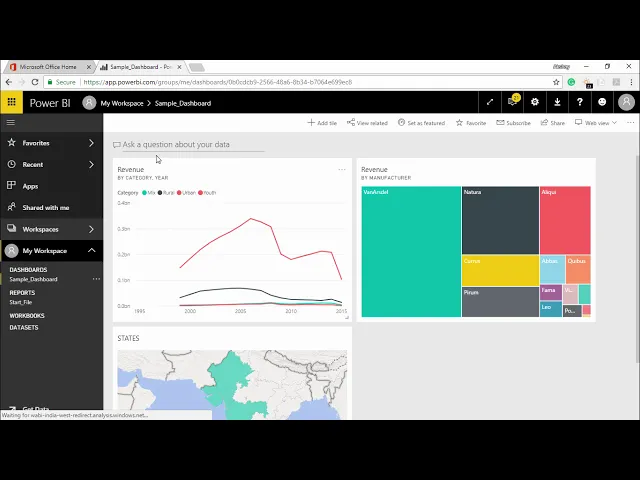Click the Ask a question input box
The height and width of the screenshot is (480, 640).
point(193,144)
